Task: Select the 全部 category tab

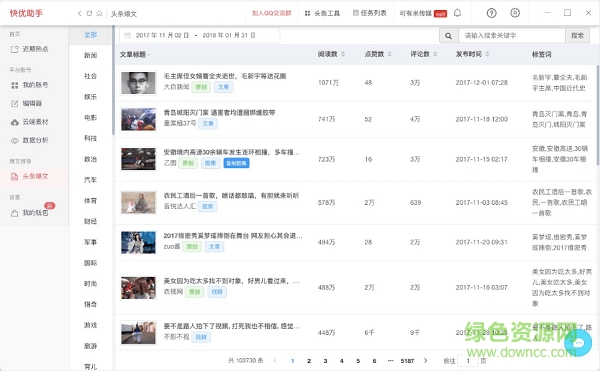Action: point(91,35)
